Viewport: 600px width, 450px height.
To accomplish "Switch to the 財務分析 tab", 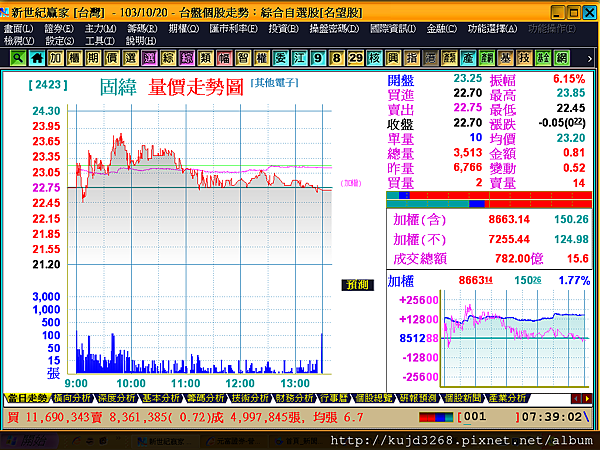I will click(x=295, y=398).
